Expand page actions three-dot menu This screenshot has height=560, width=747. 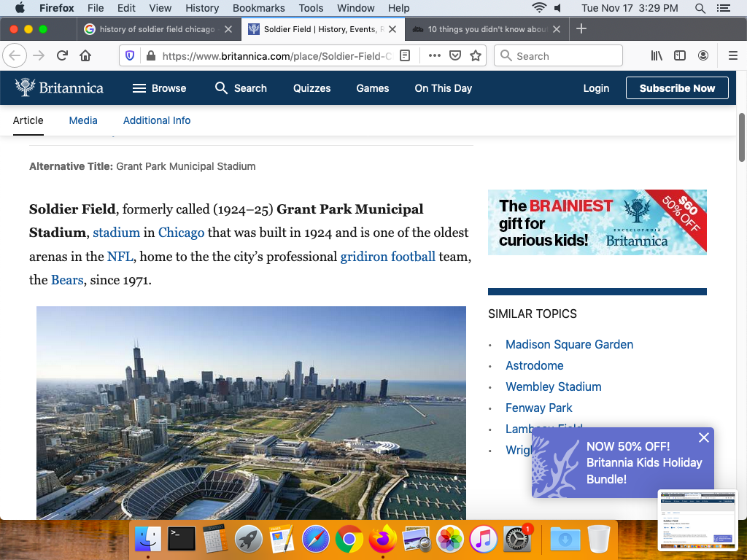[x=435, y=56]
